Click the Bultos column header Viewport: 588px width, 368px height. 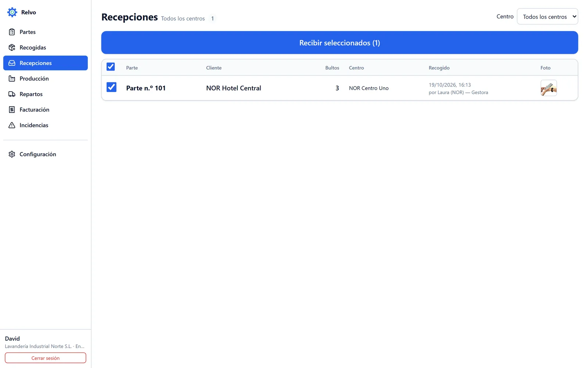pos(332,68)
